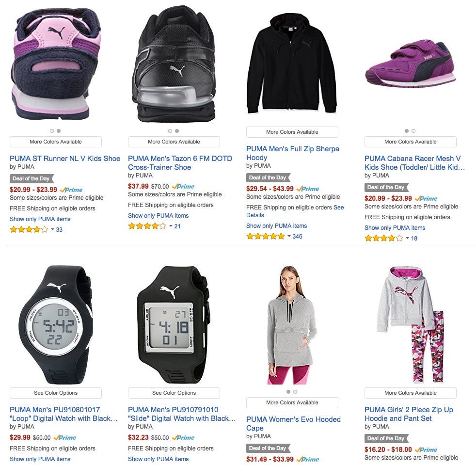The height and width of the screenshot is (465, 476).
Task: Expand ratings dropdown arrow next to 346 reviews
Action: pos(289,236)
